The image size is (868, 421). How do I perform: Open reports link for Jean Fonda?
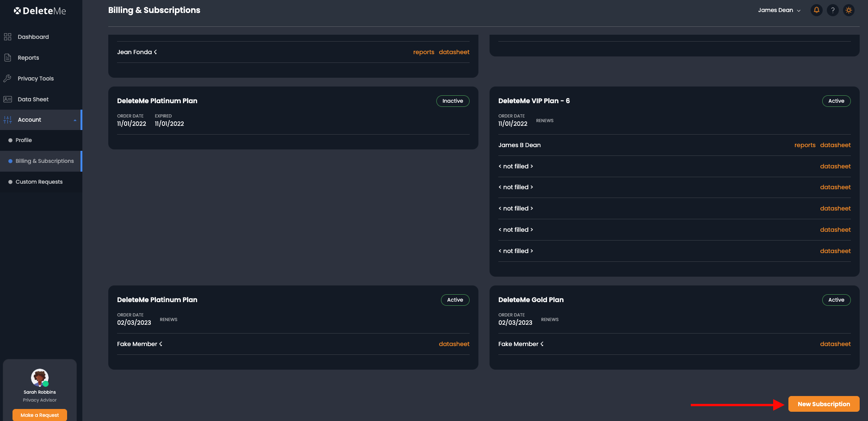(424, 52)
